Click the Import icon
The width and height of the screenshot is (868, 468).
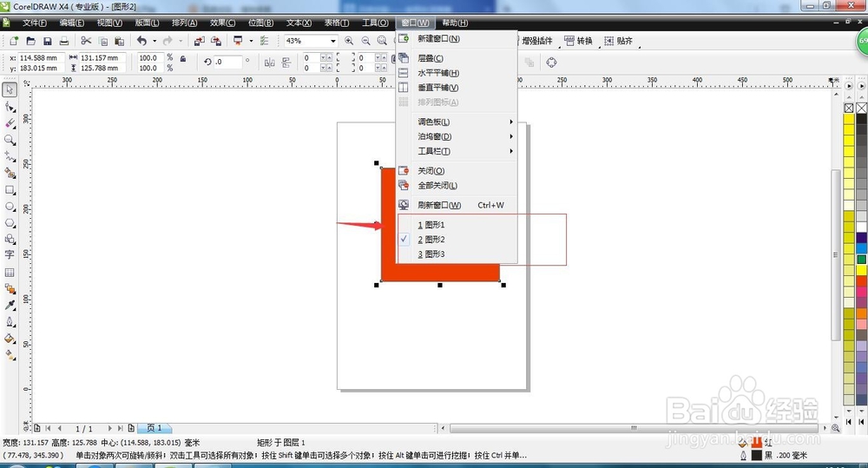tap(200, 41)
